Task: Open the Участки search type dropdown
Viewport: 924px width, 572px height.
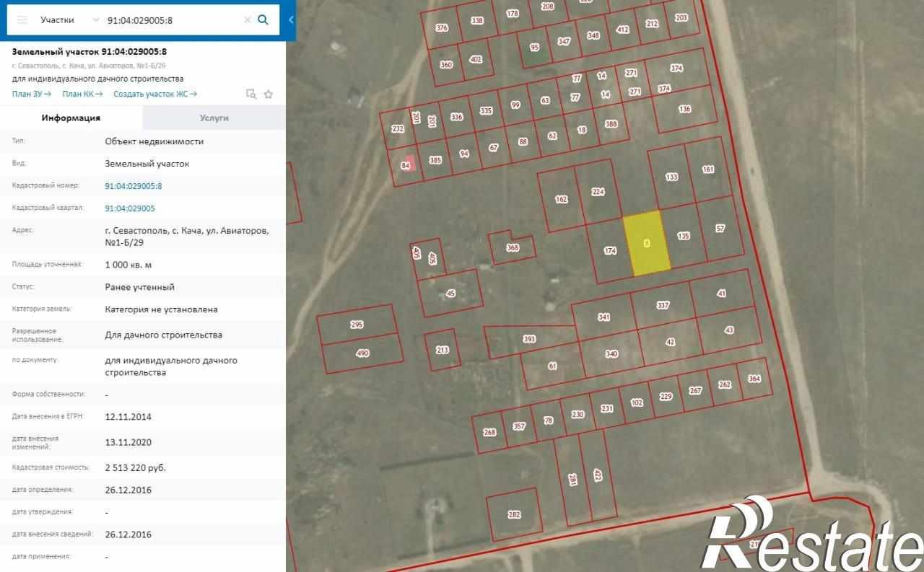Action: click(x=69, y=19)
